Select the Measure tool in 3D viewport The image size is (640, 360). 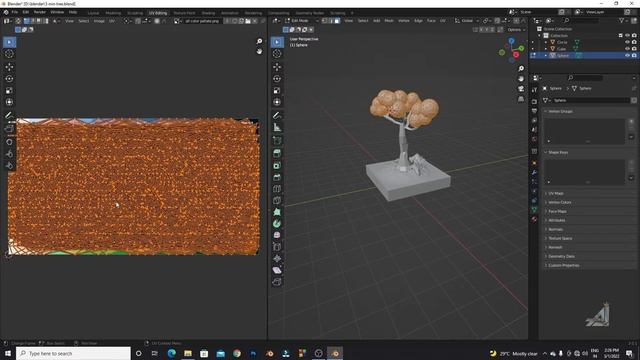277,128
